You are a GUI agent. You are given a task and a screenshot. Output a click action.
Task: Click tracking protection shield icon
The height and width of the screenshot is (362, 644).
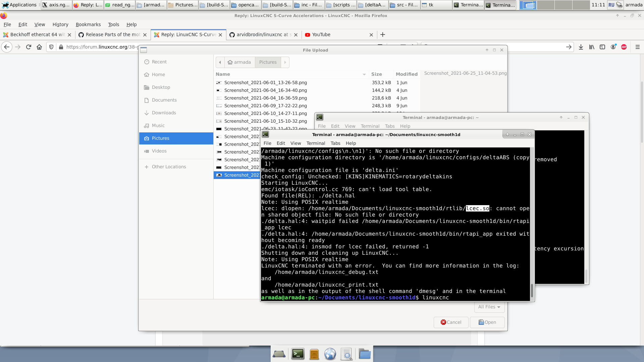pyautogui.click(x=51, y=47)
